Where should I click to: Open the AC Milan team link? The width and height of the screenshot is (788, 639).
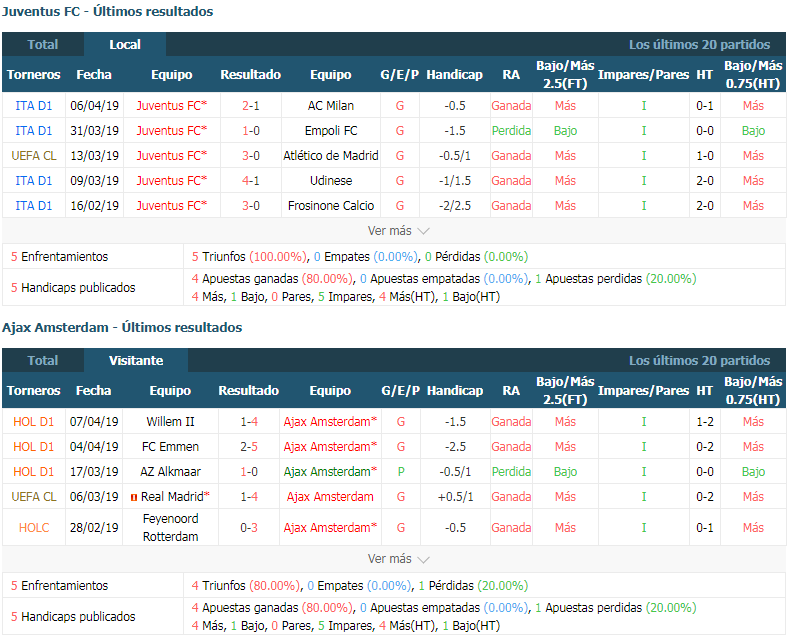(x=331, y=105)
